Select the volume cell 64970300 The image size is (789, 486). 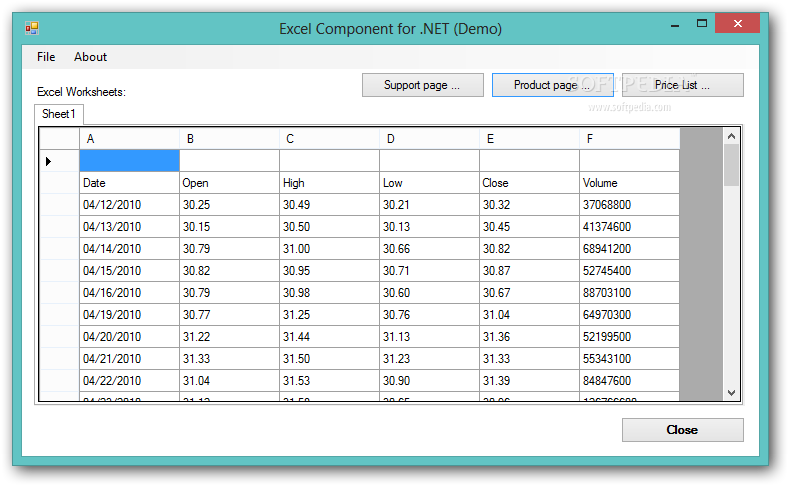629,315
